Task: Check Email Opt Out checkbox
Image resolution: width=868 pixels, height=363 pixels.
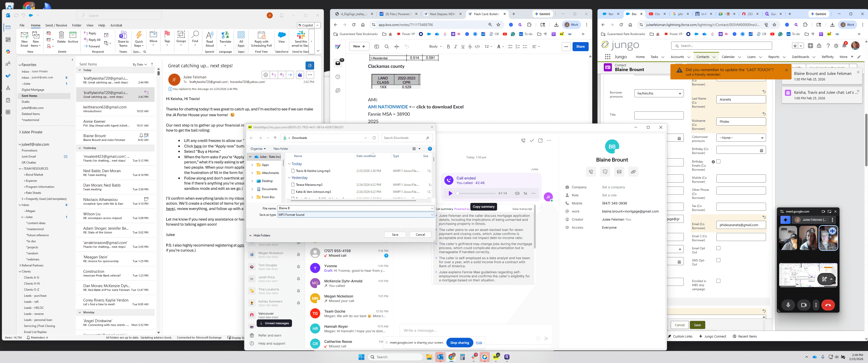Action: [x=718, y=248]
